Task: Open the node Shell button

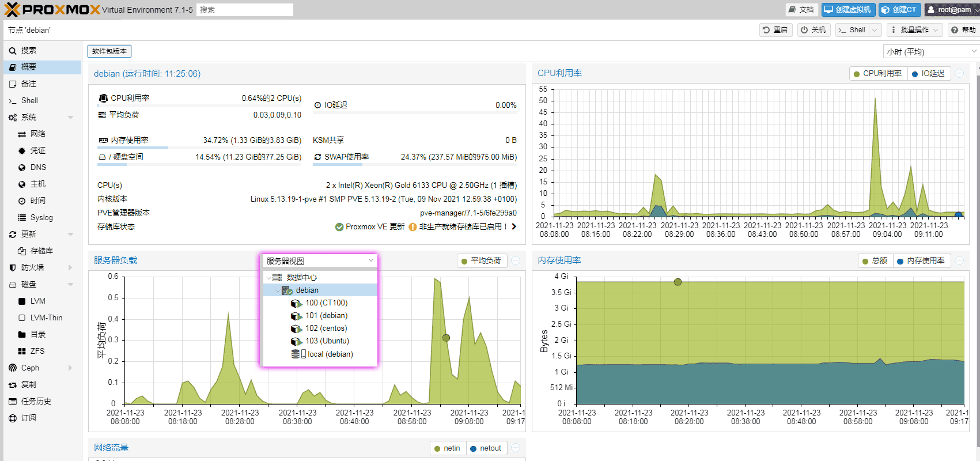Action: 853,30
